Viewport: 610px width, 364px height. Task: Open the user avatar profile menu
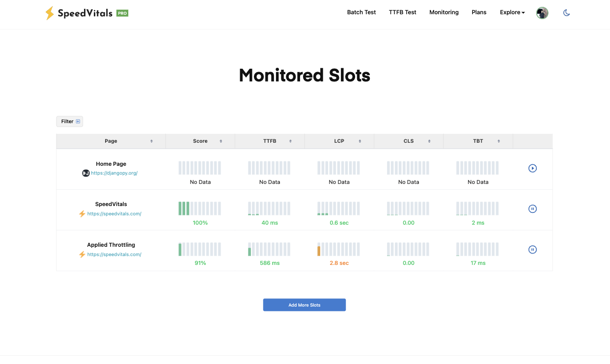pos(542,13)
